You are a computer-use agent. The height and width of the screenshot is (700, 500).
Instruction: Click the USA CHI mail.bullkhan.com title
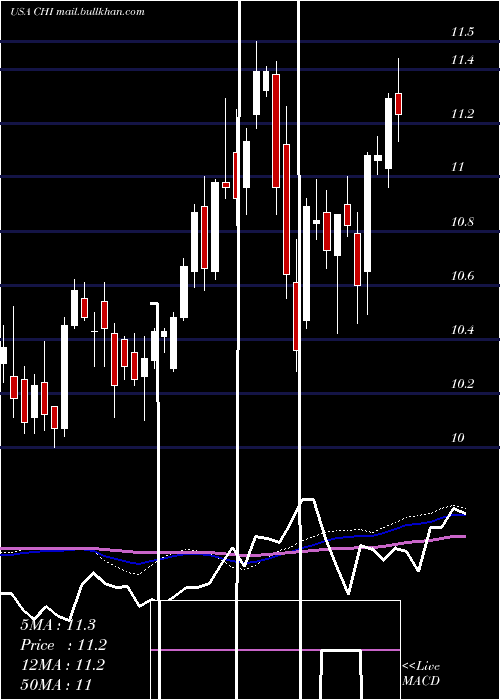point(77,12)
